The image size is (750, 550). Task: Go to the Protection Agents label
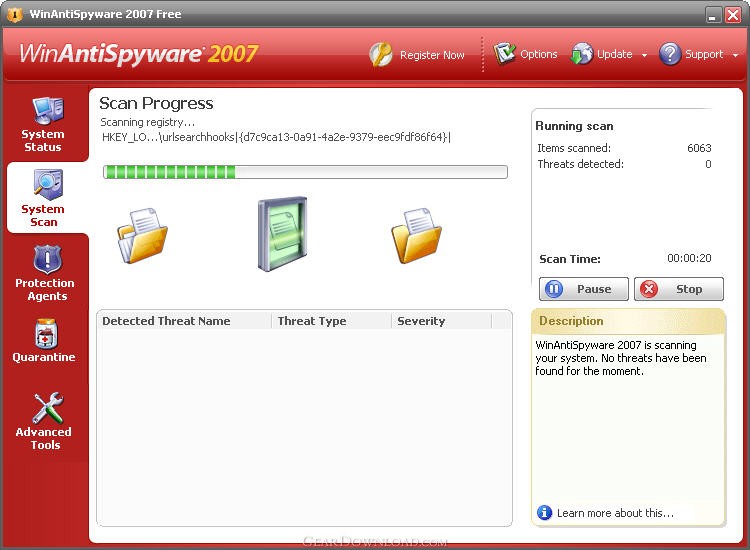45,289
